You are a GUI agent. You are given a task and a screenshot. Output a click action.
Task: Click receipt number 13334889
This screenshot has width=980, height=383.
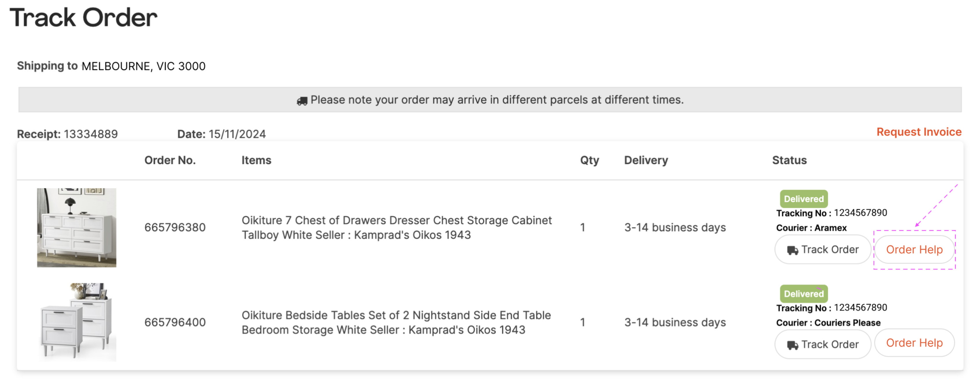coord(91,134)
